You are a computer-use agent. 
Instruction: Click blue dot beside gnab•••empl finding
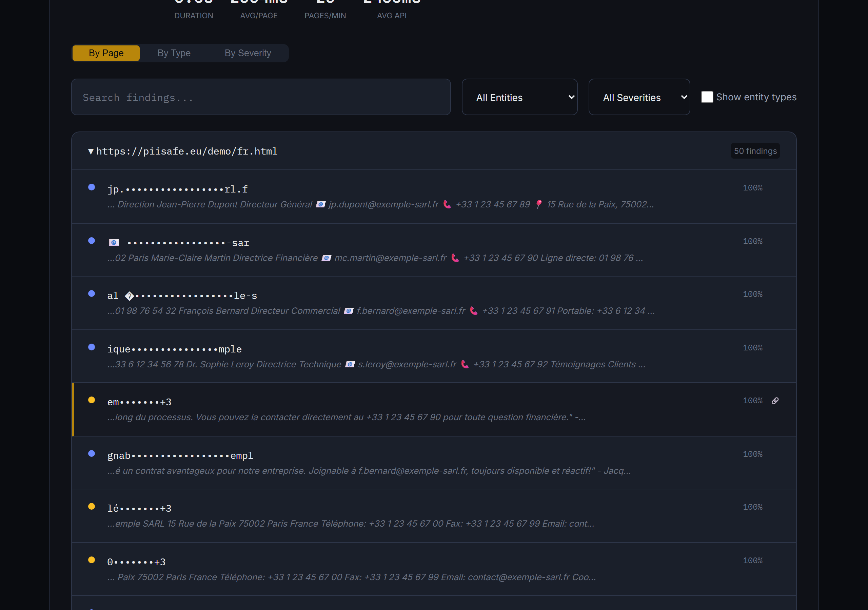coord(92,453)
